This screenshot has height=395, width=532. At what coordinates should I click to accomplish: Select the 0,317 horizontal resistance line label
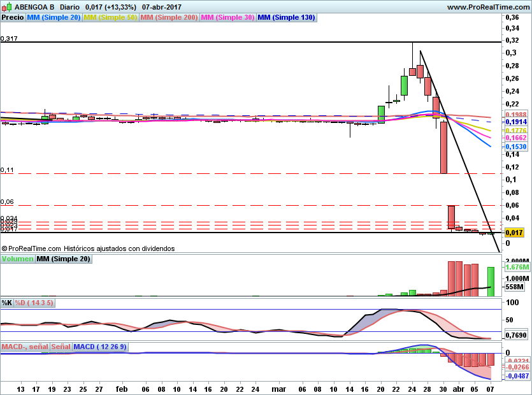pos(9,39)
